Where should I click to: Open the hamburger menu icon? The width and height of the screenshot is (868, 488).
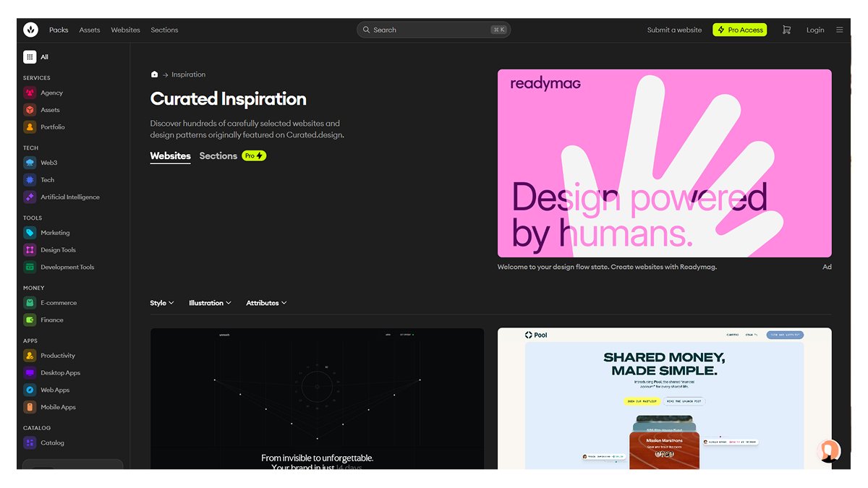[839, 30]
